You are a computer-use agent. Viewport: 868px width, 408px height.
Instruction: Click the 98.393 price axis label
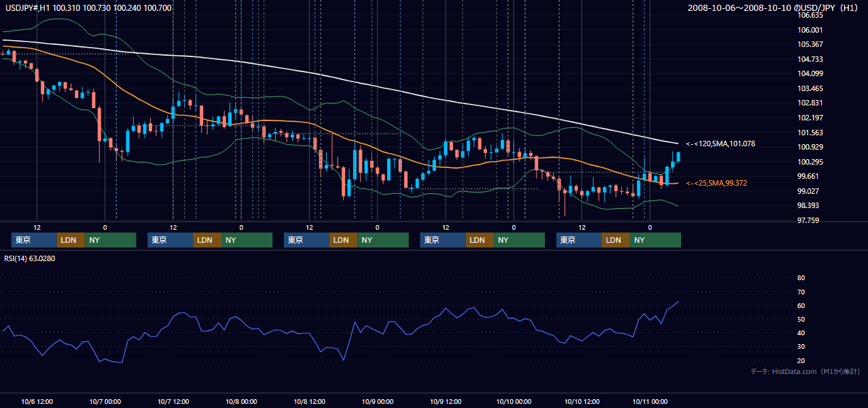[x=808, y=205]
